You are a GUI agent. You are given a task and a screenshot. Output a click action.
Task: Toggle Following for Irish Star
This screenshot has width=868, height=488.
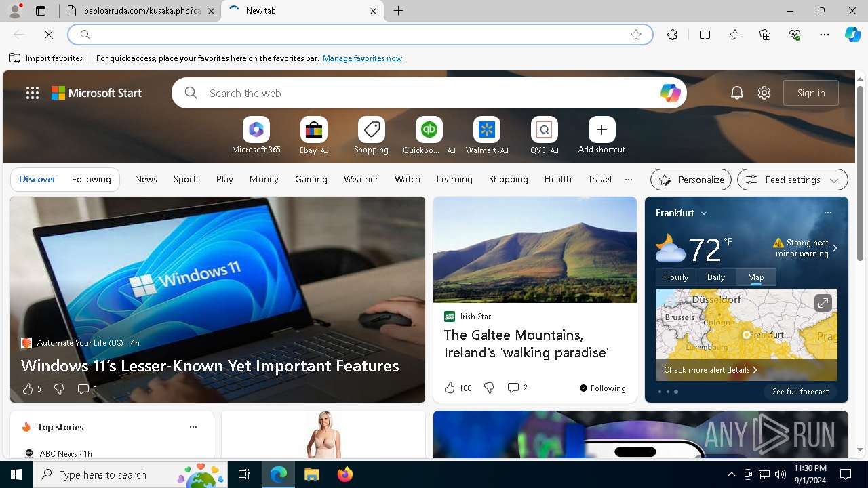[602, 388]
